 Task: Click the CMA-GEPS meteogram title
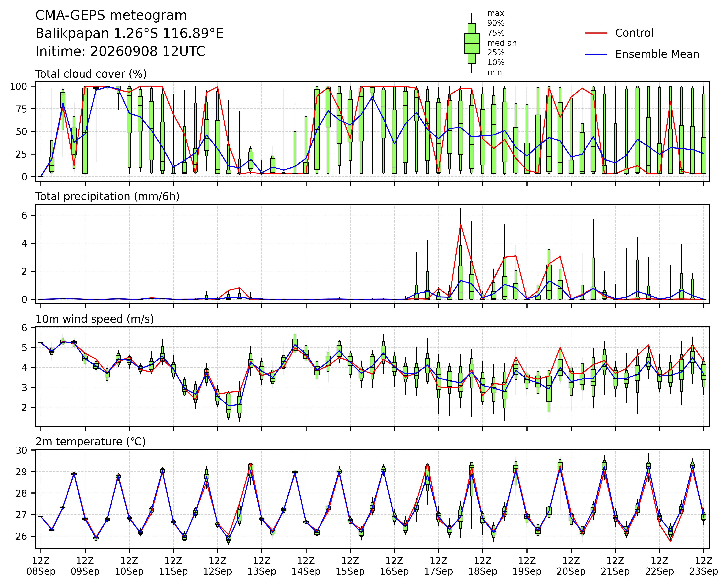tap(111, 16)
